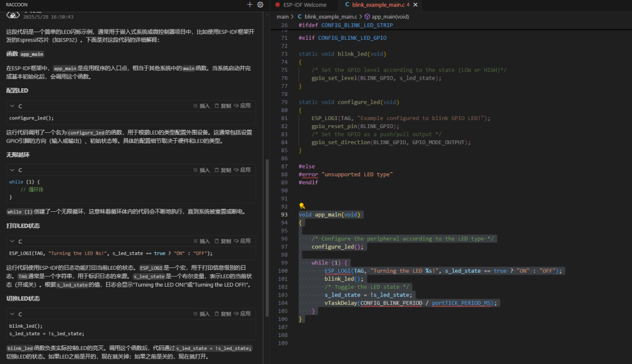Copy configure_led() snippet via 复制
This screenshot has width=632, height=364.
tap(222, 105)
